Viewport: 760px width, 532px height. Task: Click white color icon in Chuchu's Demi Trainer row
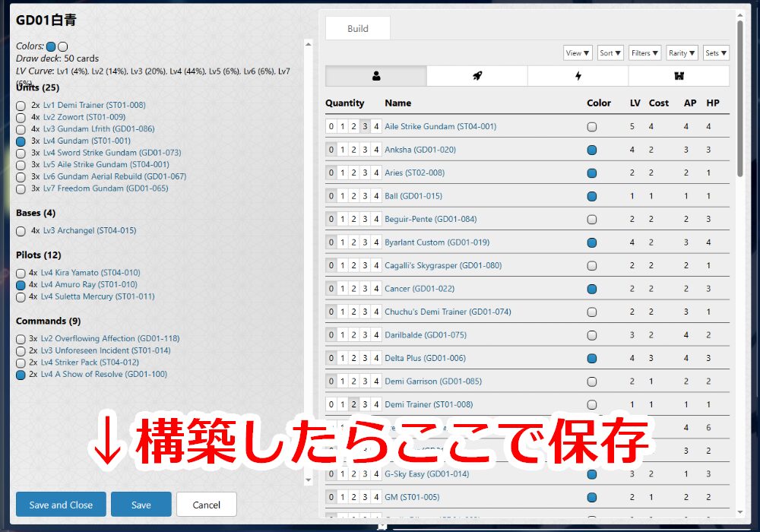pos(592,312)
